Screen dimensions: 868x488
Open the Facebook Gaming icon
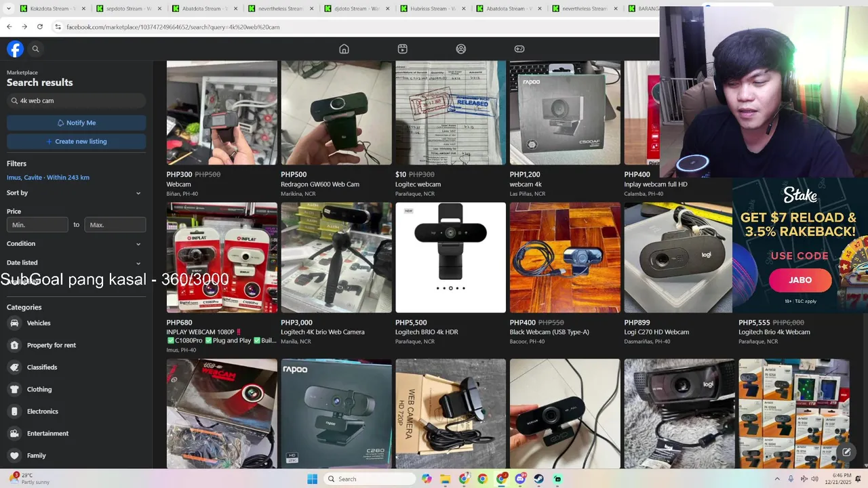click(x=519, y=49)
